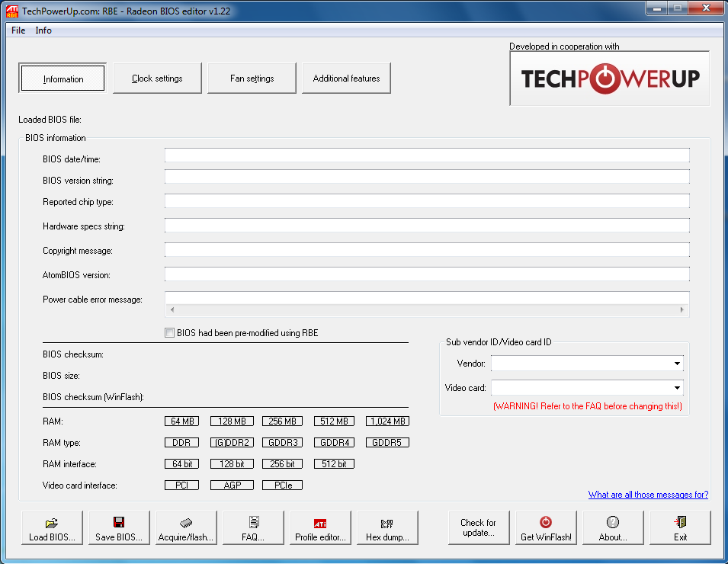Click the Check for update button
This screenshot has width=728, height=564.
pyautogui.click(x=479, y=527)
